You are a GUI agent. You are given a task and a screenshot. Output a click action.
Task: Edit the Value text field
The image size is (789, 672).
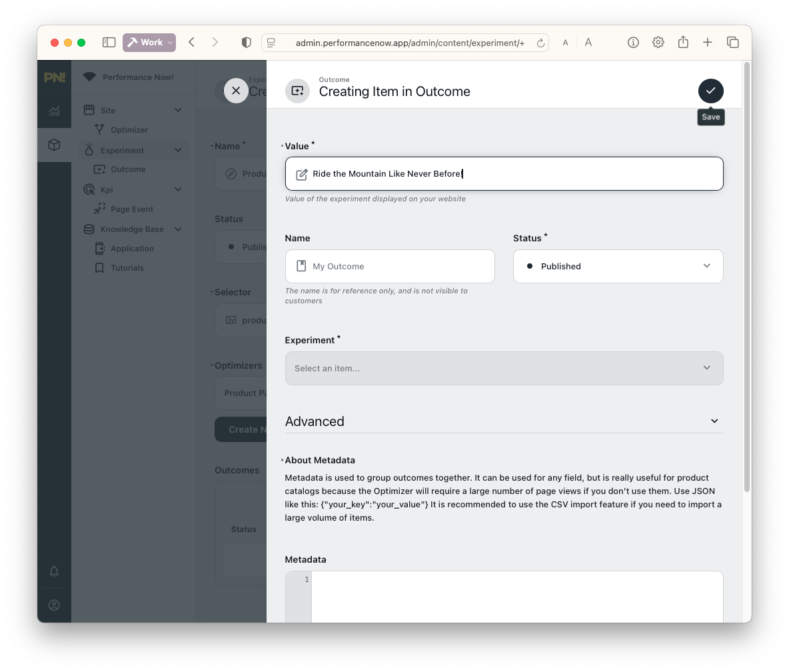[x=504, y=173]
